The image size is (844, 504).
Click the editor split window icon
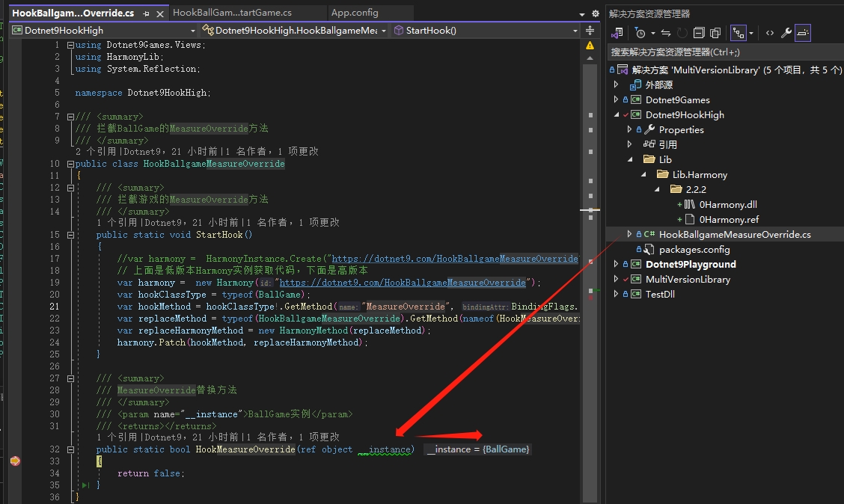click(x=590, y=31)
